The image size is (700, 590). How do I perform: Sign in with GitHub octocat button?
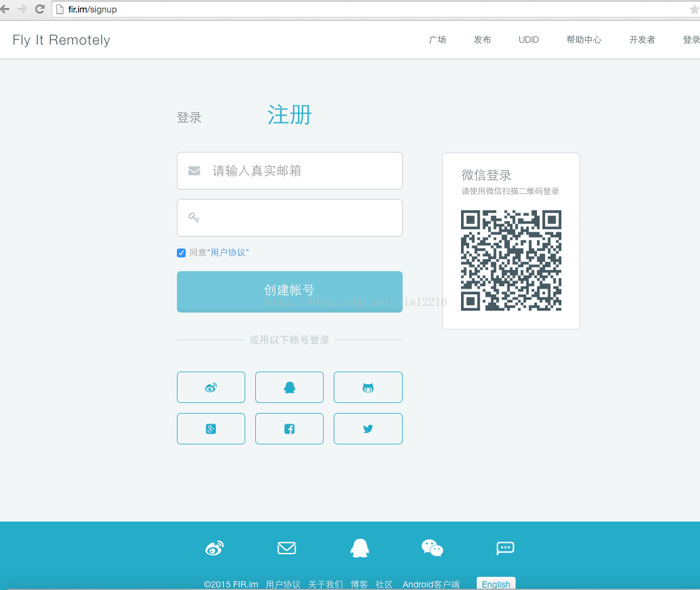368,387
